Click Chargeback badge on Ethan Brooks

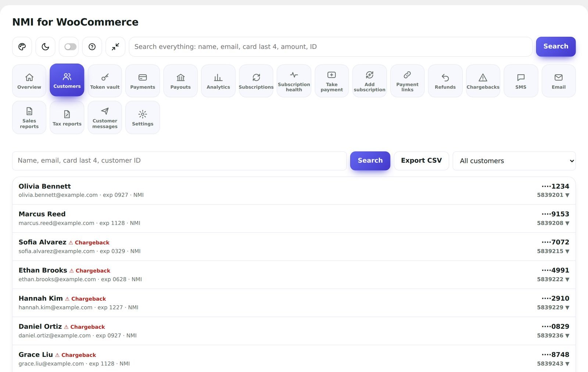(90, 271)
